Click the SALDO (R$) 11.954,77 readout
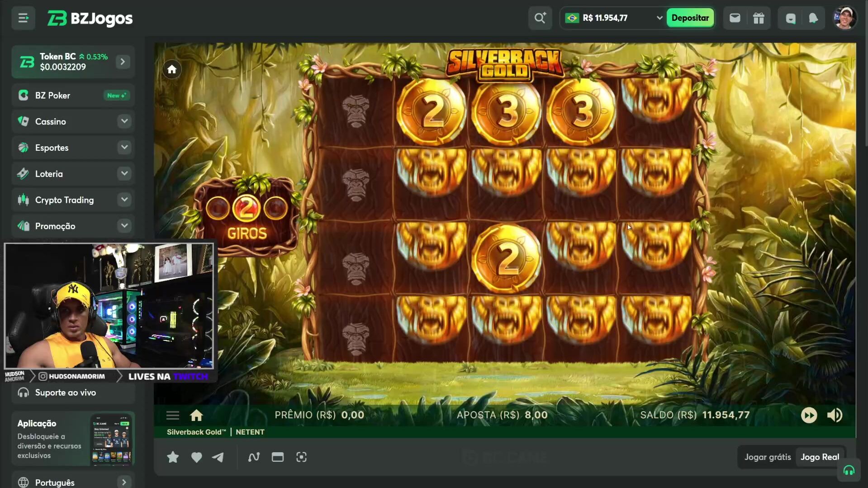The height and width of the screenshot is (488, 868). [x=695, y=415]
